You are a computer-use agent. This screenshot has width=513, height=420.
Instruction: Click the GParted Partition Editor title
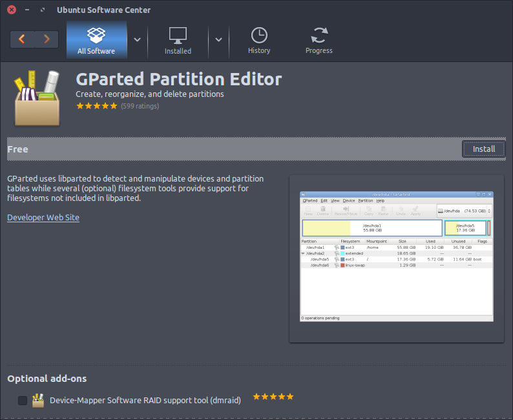tap(179, 79)
